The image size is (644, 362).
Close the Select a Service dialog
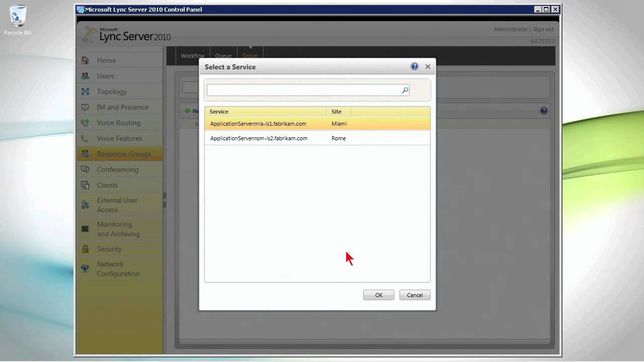point(428,66)
